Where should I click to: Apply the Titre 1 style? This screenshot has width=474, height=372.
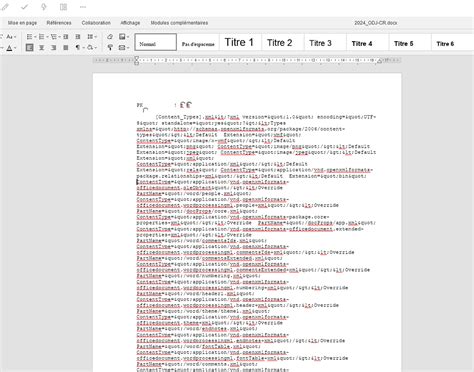click(239, 42)
